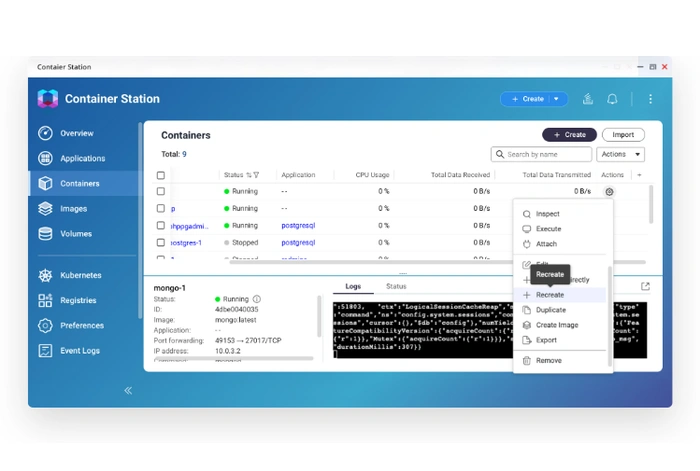
Task: Open the three-dot more menu
Action: pos(650,99)
